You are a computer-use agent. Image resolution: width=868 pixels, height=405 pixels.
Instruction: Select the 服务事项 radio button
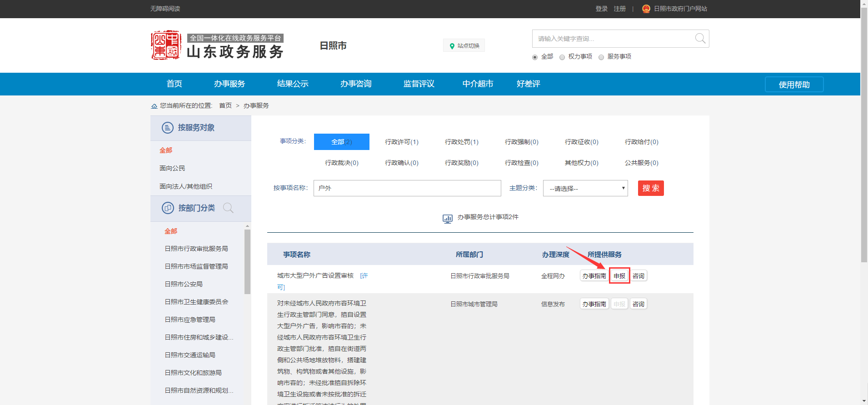601,57
